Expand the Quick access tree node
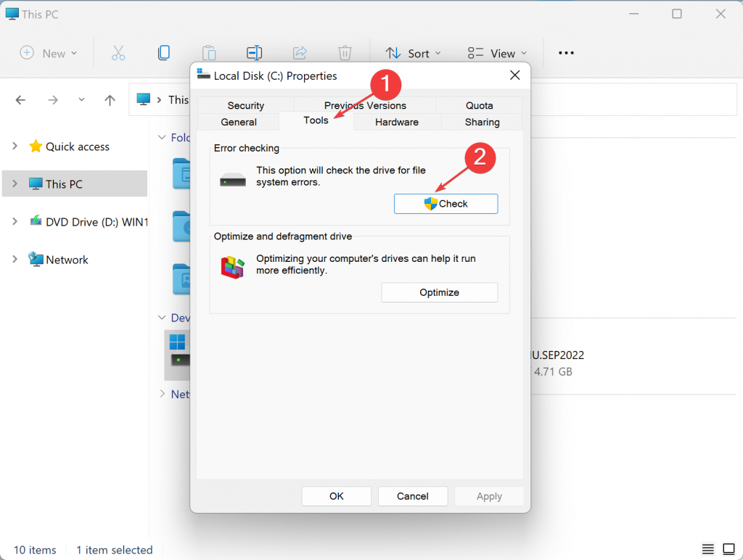This screenshot has height=560, width=743. click(15, 146)
